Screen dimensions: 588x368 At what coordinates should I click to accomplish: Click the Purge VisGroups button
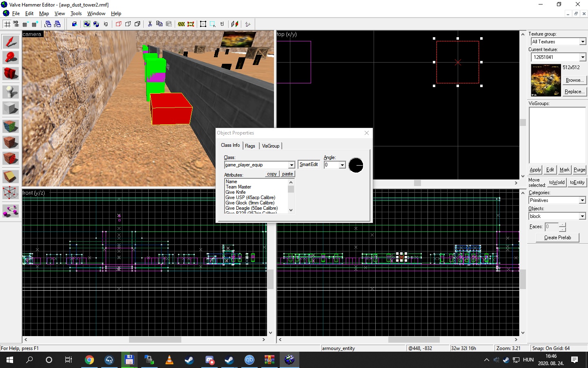(579, 170)
